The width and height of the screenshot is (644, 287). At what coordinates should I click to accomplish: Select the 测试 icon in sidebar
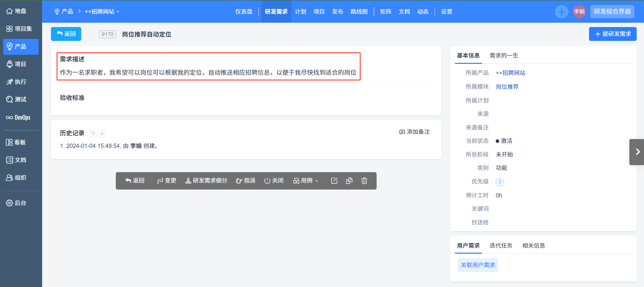(9, 99)
